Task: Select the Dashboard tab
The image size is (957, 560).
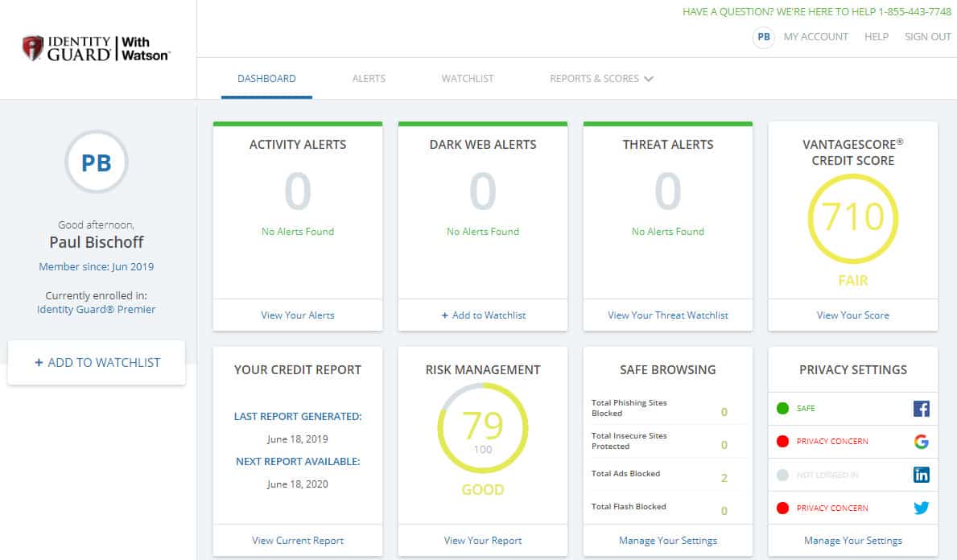Action: coord(266,79)
